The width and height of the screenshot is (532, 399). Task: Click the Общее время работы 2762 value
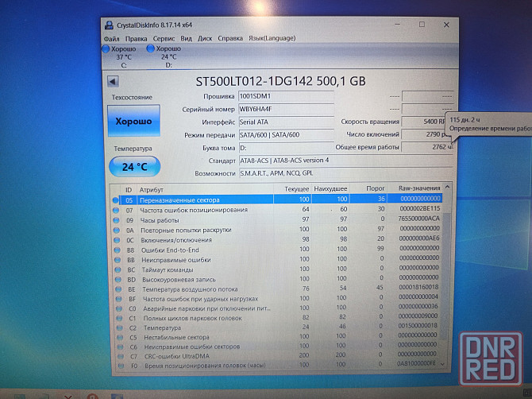(x=427, y=147)
